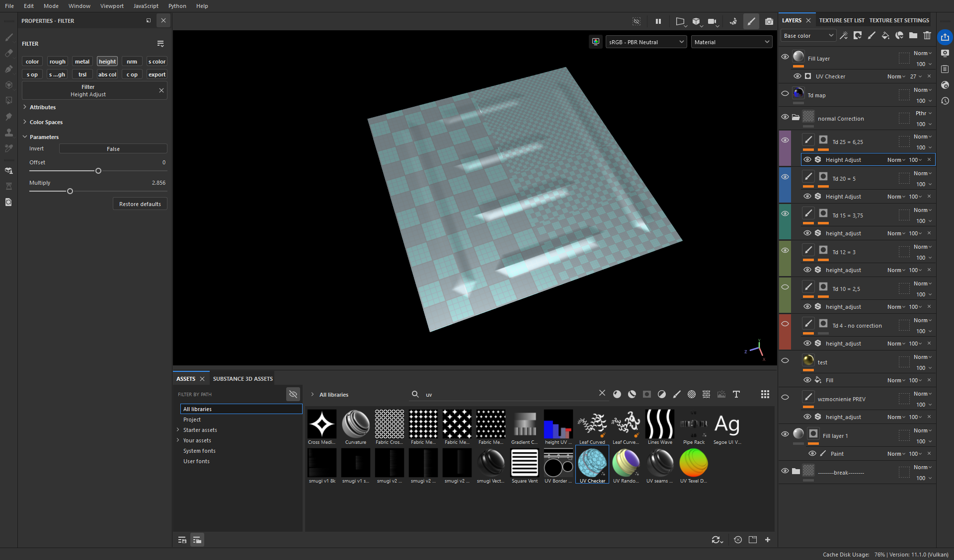The width and height of the screenshot is (954, 560).
Task: Expand the Attributes section
Action: point(42,107)
